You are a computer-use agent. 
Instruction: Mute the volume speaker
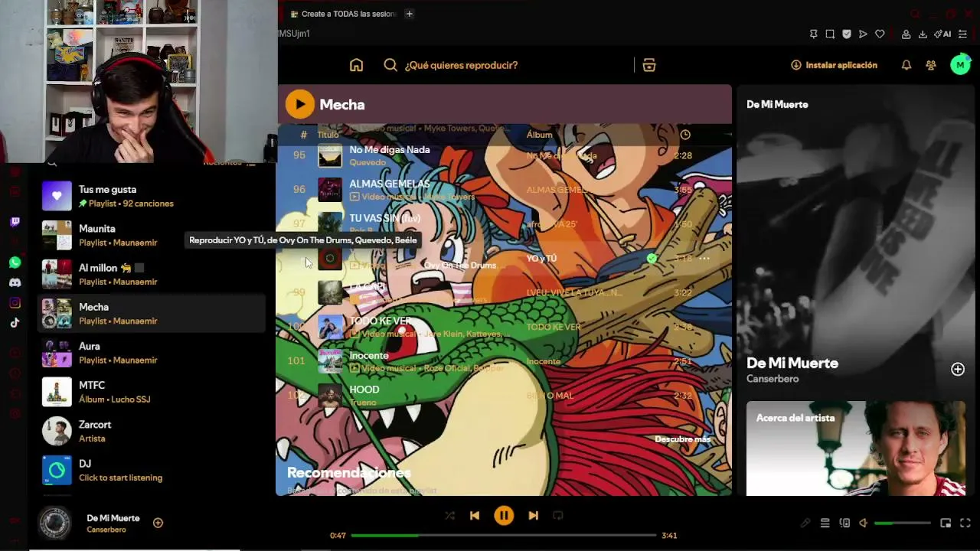pos(864,523)
